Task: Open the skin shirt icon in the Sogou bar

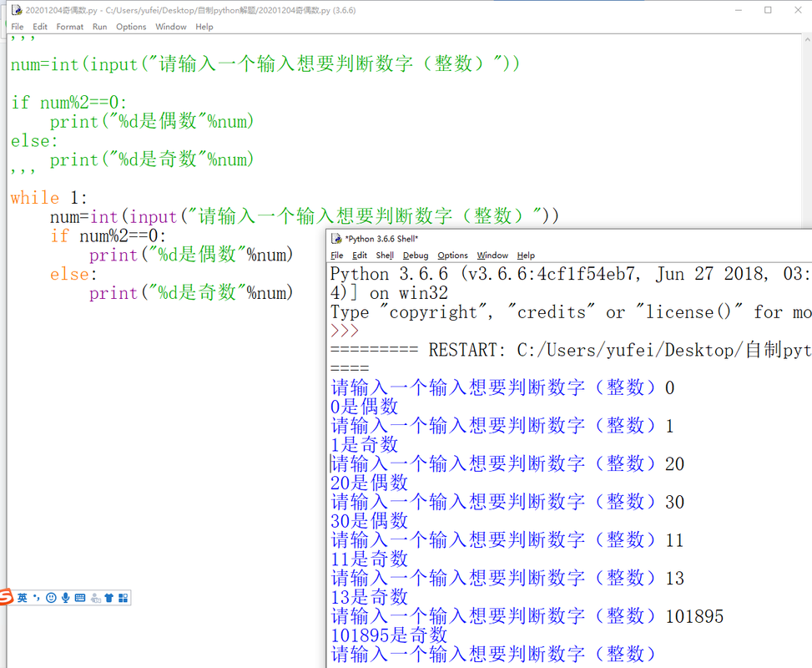Action: (108, 598)
